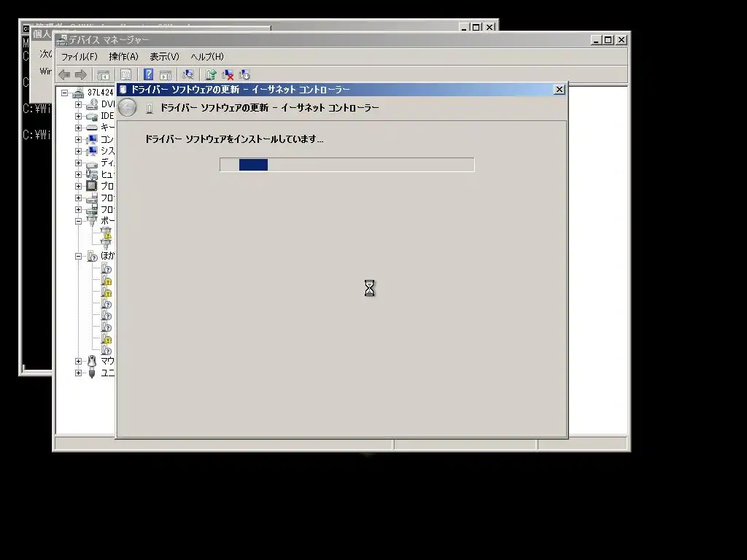Open the ヘルプ(H) menu
The width and height of the screenshot is (747, 560).
point(206,57)
